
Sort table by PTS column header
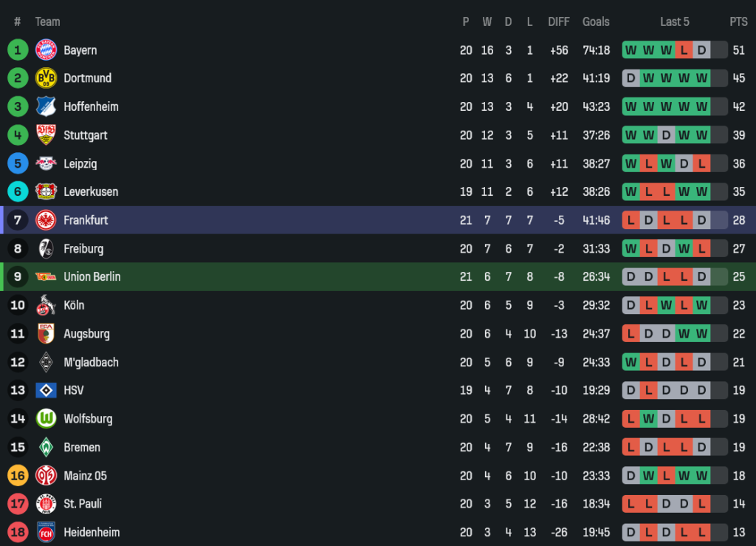(x=738, y=22)
